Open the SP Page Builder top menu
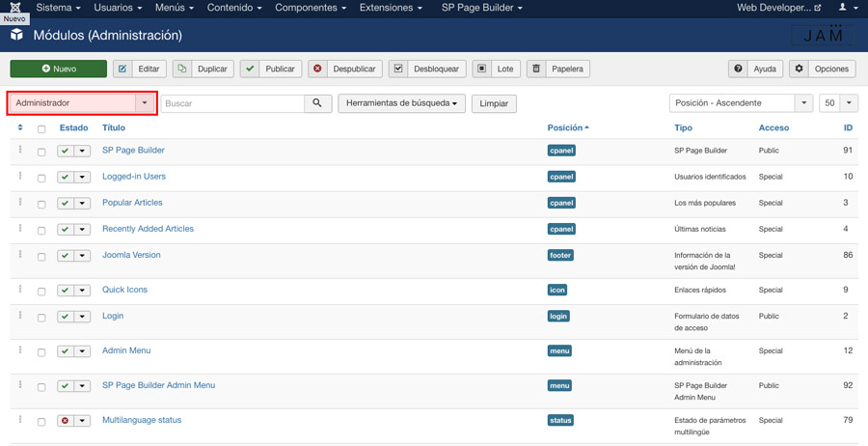 click(x=481, y=8)
